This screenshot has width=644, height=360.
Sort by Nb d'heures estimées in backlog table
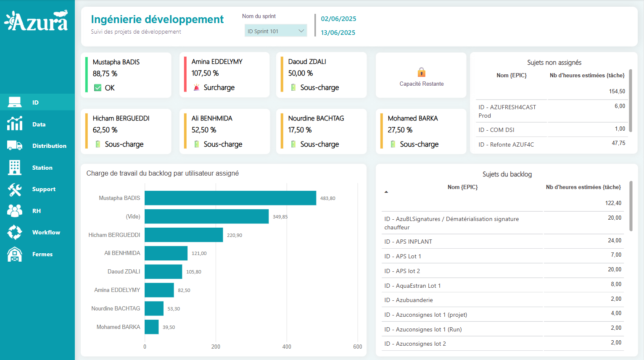click(583, 187)
